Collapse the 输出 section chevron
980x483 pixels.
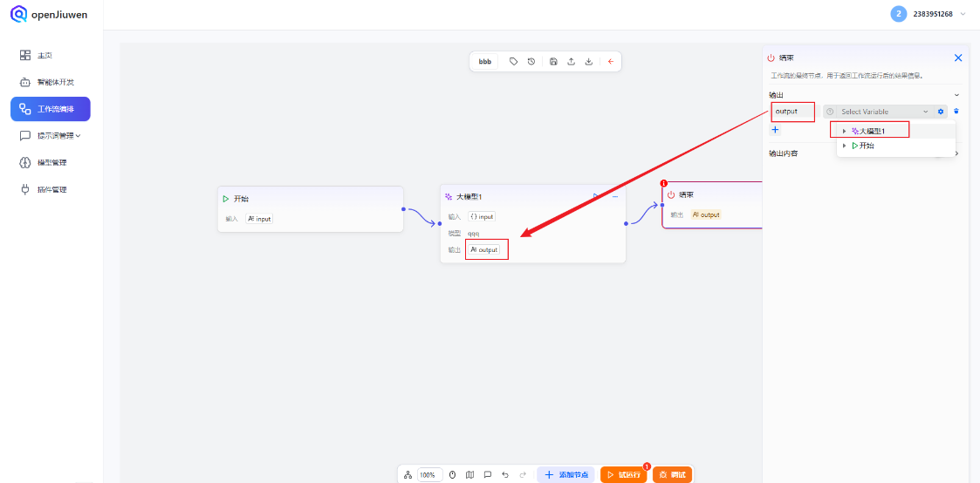956,96
